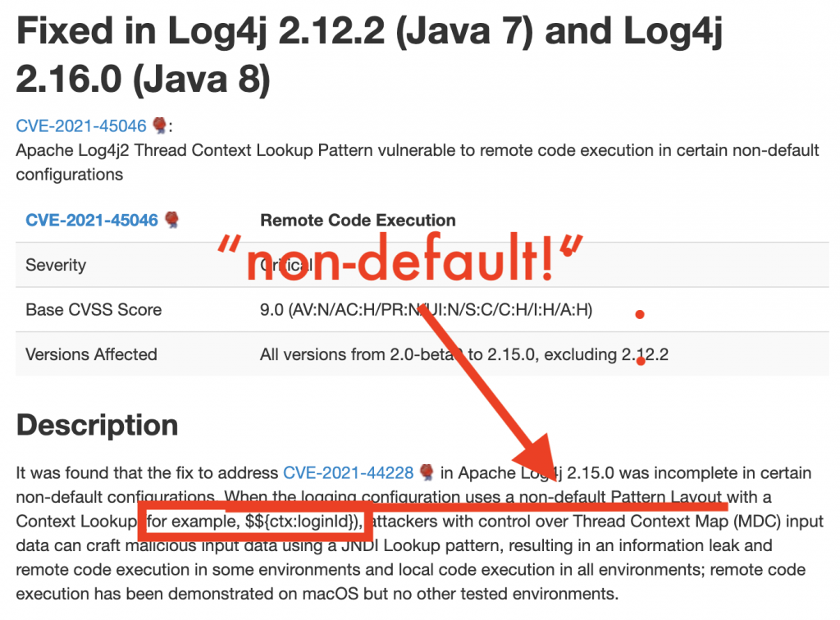Viewport: 840px width, 620px height.
Task: Click the rosette icon next to CVE-2021-44228
Action: 423,473
